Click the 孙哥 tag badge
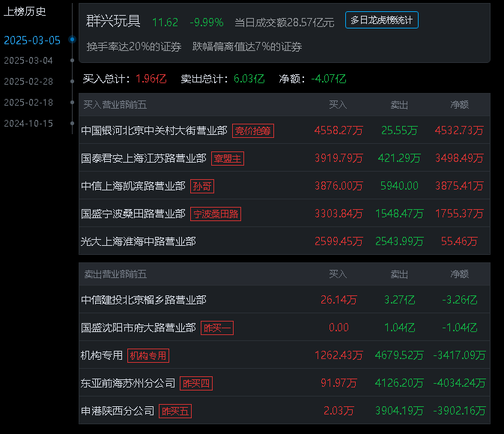The width and height of the screenshot is (504, 434). (202, 187)
